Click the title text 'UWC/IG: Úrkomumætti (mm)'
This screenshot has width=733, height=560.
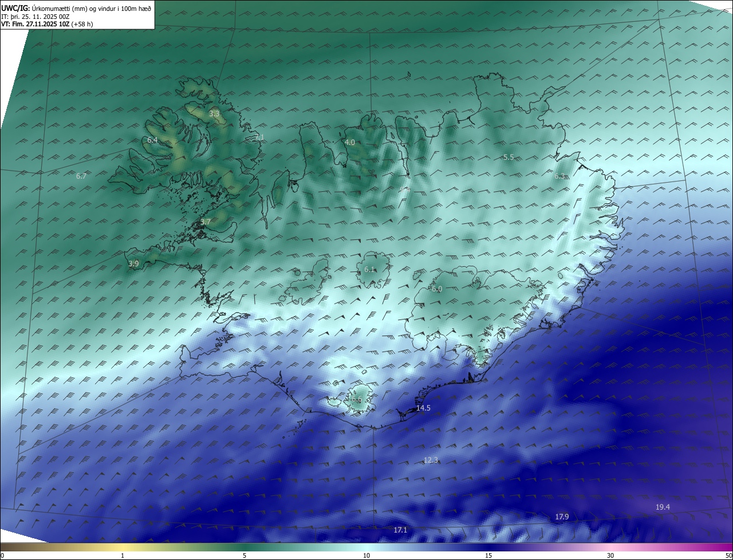pyautogui.click(x=43, y=9)
